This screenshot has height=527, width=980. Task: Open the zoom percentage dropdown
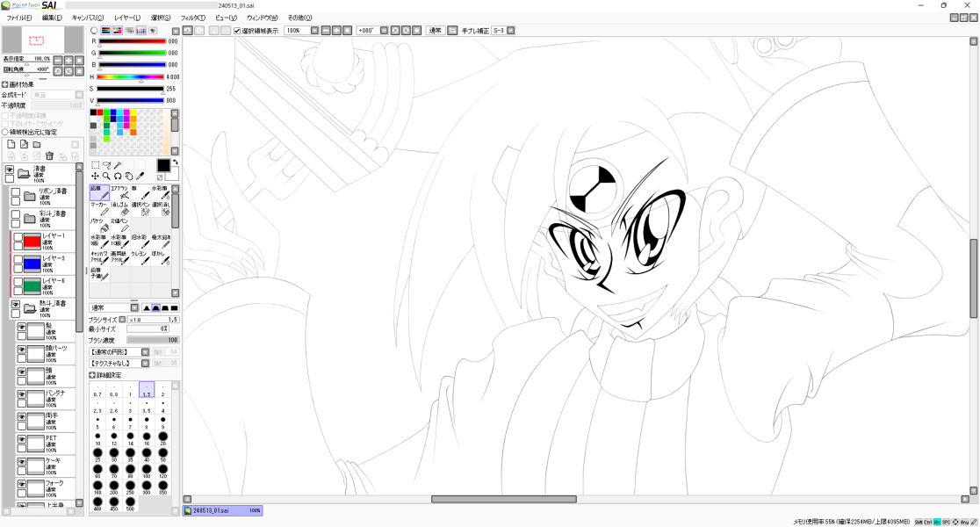tap(313, 30)
